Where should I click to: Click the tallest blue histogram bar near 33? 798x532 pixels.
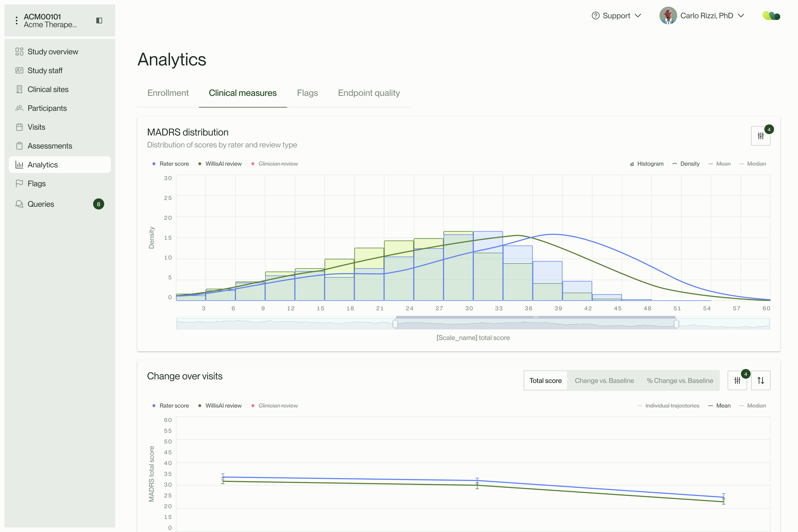tap(488, 266)
